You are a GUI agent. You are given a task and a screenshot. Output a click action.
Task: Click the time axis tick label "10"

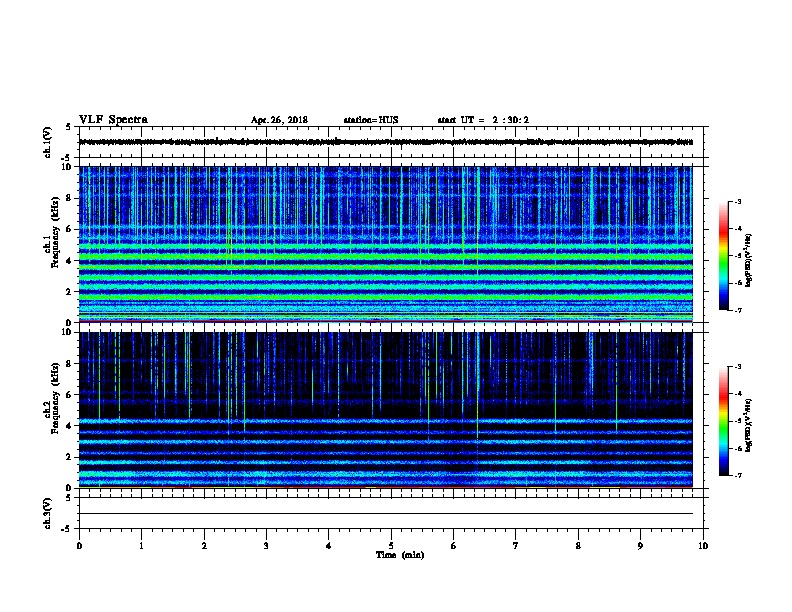point(703,546)
